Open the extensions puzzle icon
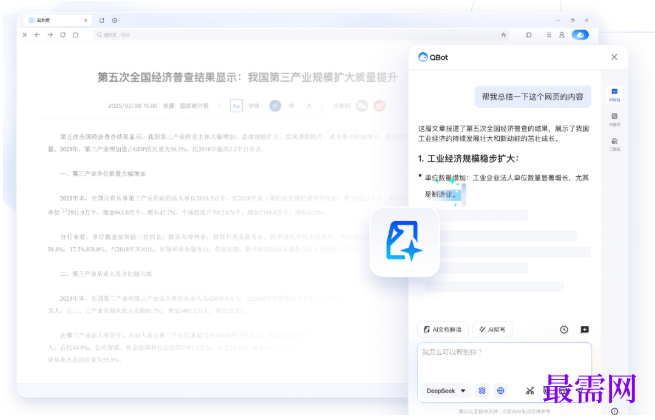Viewport: 655px width, 420px height. (529, 35)
